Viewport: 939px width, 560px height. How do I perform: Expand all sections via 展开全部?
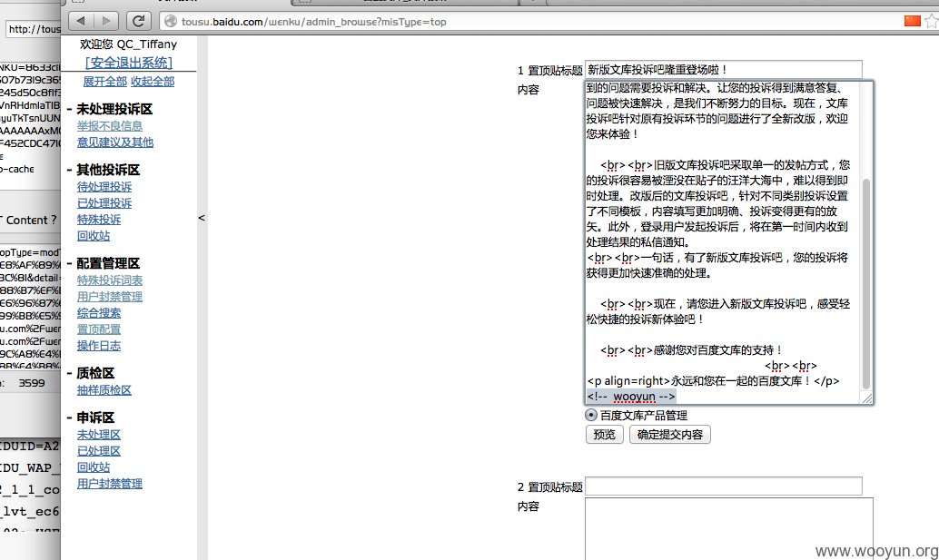pyautogui.click(x=104, y=82)
